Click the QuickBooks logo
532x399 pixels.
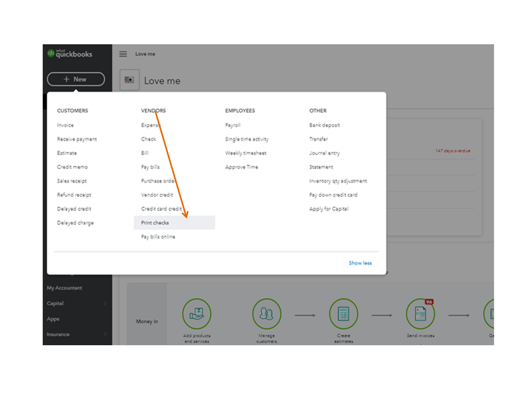tap(70, 54)
